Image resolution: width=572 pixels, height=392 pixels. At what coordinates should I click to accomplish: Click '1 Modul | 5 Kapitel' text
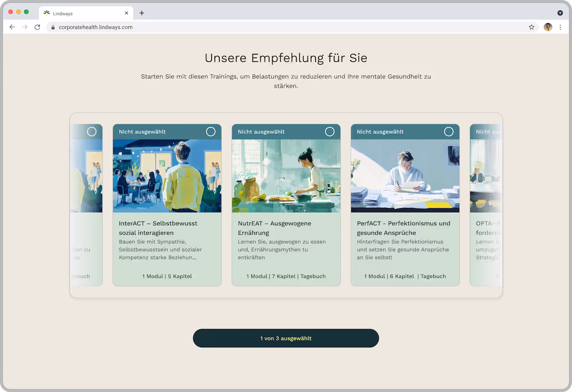pyautogui.click(x=167, y=276)
